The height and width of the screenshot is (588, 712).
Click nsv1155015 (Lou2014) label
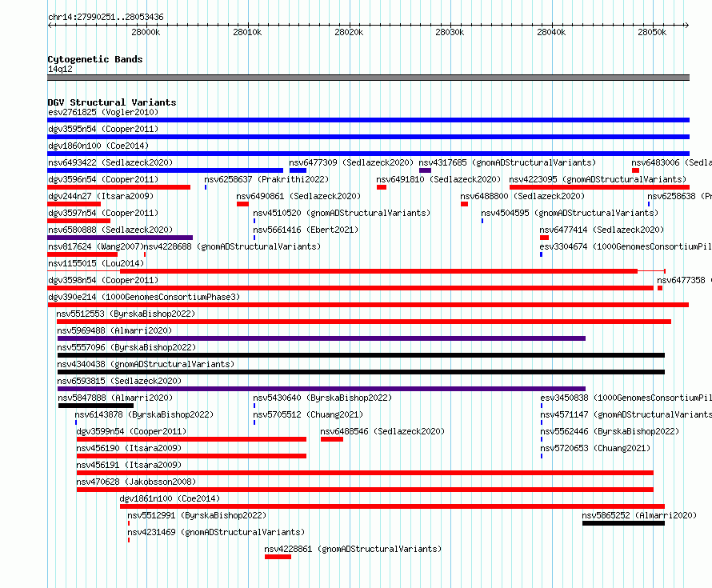click(x=96, y=263)
